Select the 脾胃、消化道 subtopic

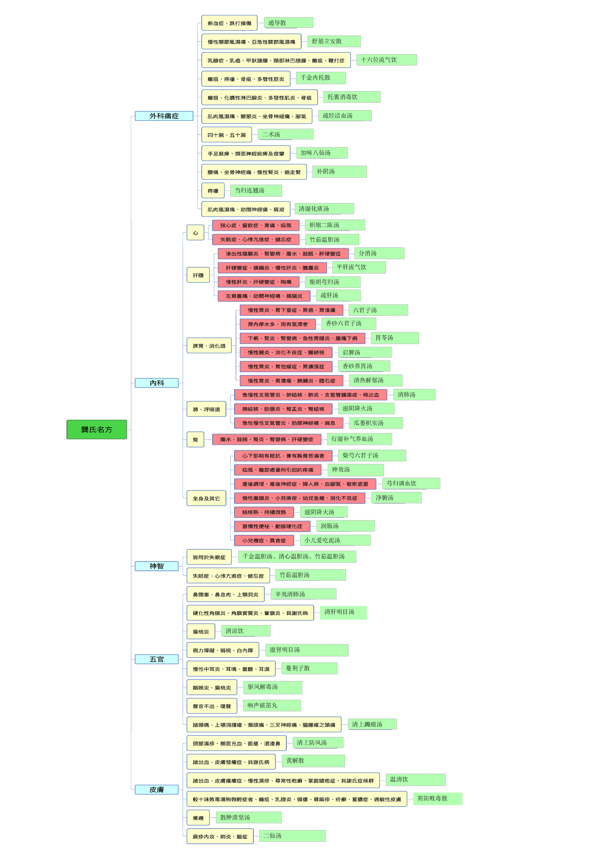209,345
